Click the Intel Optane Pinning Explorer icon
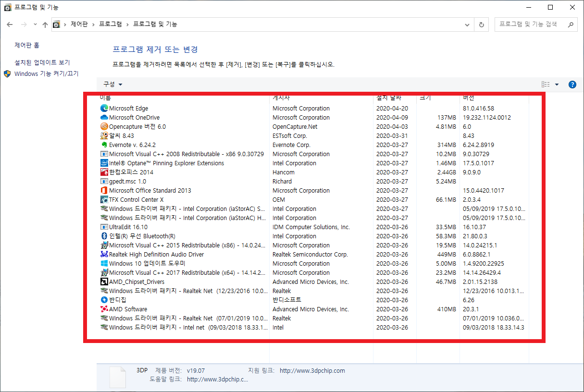This screenshot has width=584, height=392. pyautogui.click(x=104, y=163)
